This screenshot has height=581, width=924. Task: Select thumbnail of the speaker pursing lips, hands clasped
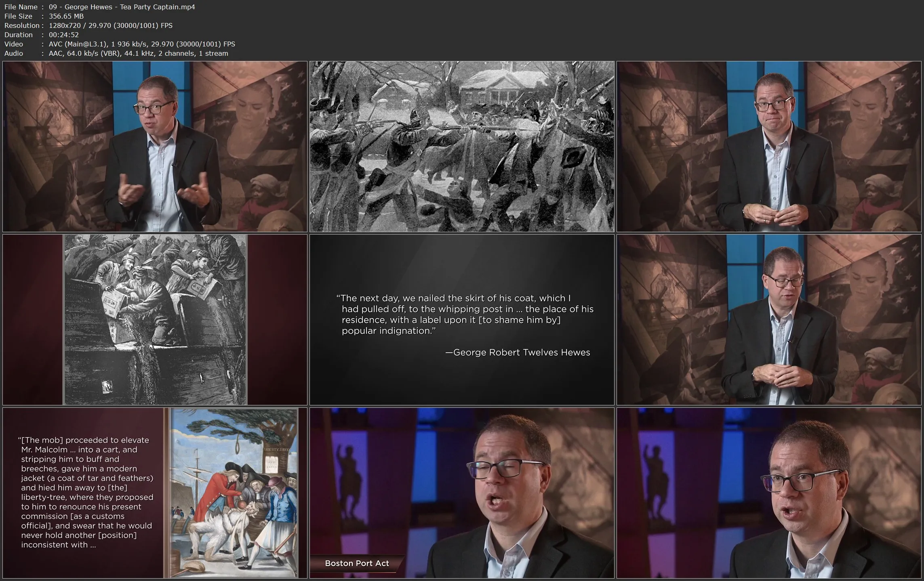pyautogui.click(x=769, y=147)
